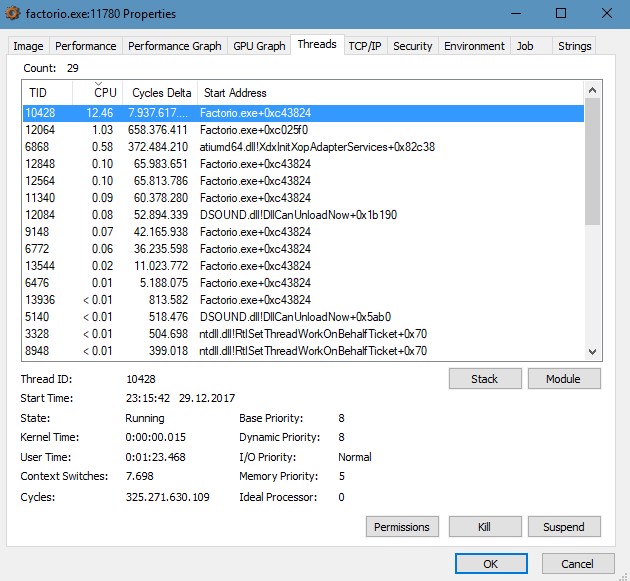
Task: Click the scroll down arrow in thread list
Action: pos(592,352)
